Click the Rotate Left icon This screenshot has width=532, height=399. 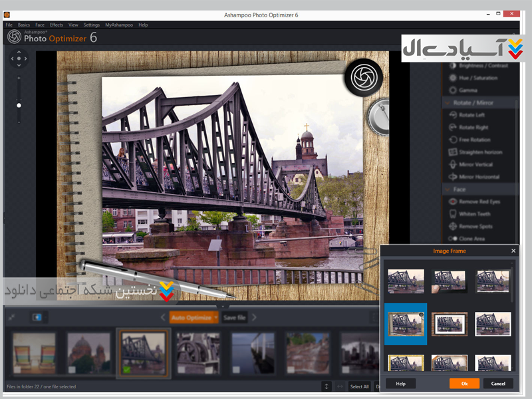pos(453,115)
